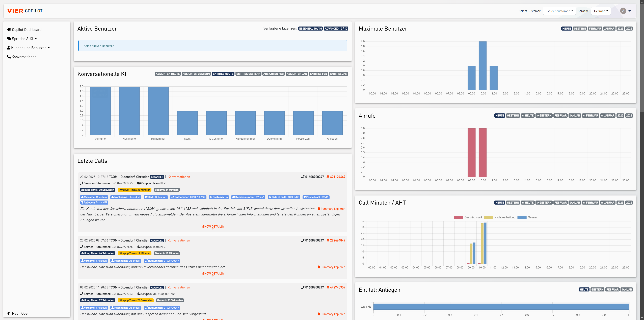Open the Select customer dropdown

pos(559,11)
